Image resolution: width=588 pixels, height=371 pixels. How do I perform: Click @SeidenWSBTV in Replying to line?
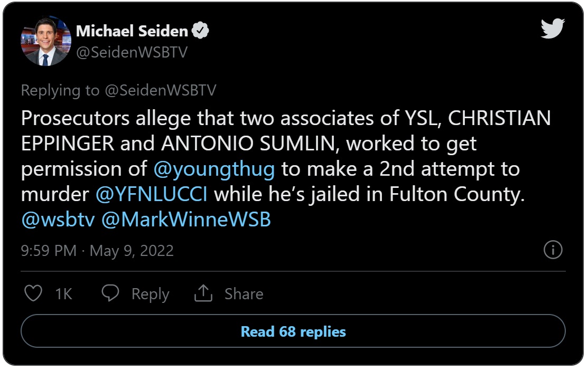(x=161, y=90)
